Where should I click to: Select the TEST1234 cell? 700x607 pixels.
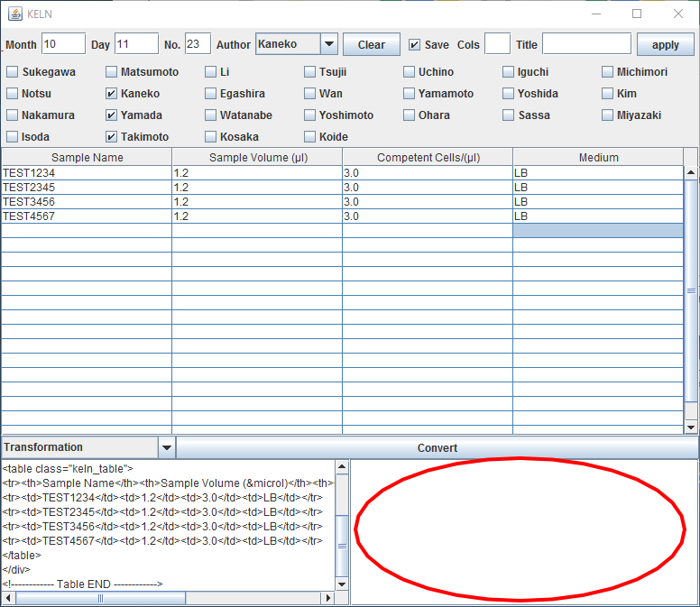click(x=87, y=173)
